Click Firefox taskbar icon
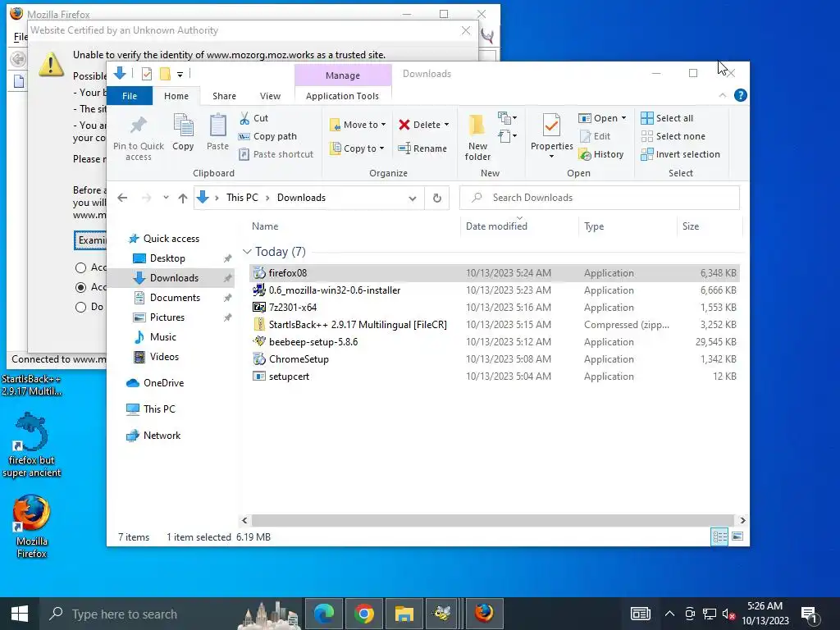 coord(484,614)
